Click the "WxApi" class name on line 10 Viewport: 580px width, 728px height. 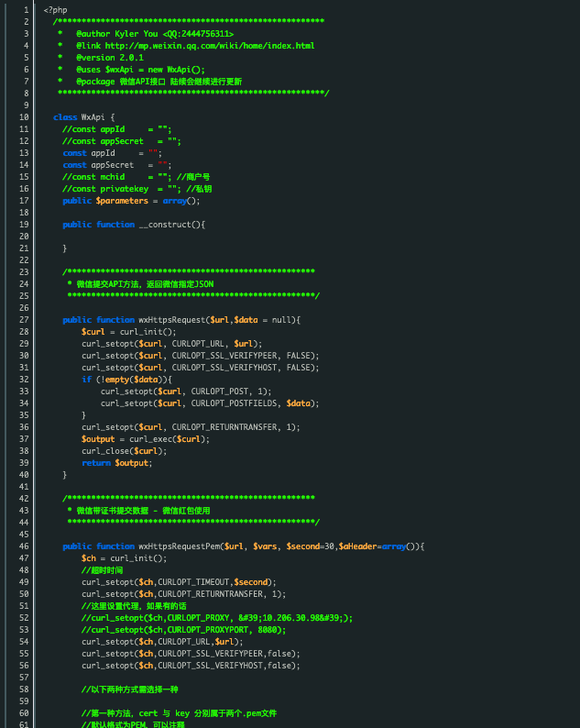tap(93, 117)
